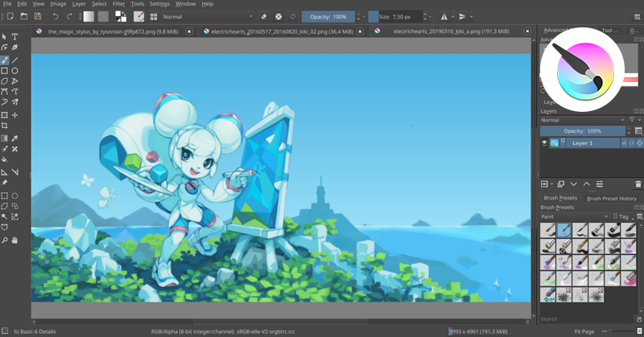This screenshot has width=644, height=337.
Task: Select the Multibrush tool
Action: (x=14, y=102)
